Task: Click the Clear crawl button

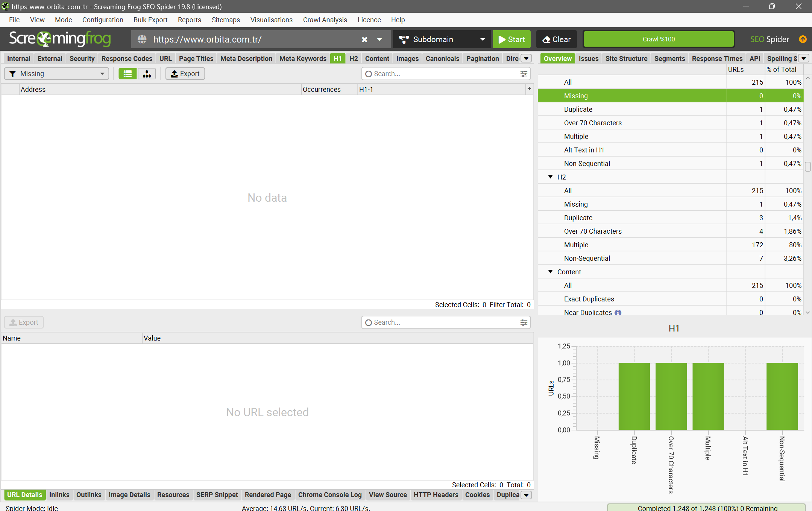Action: point(557,40)
